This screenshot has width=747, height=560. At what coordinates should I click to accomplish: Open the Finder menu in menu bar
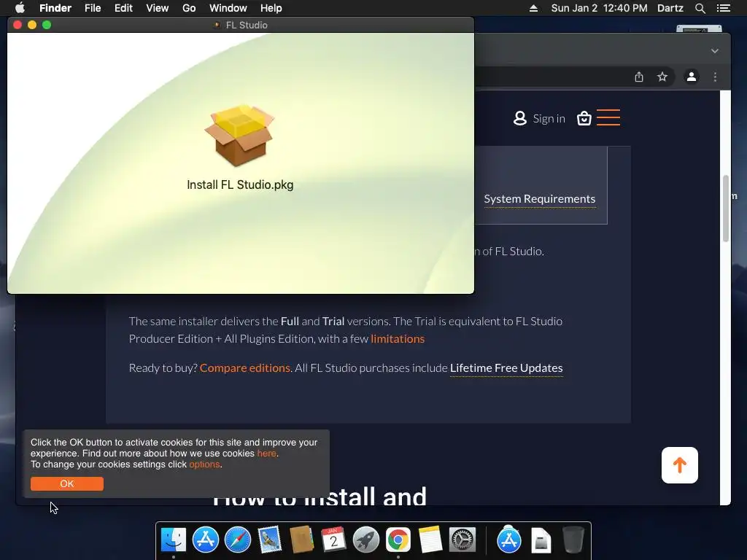click(x=55, y=8)
